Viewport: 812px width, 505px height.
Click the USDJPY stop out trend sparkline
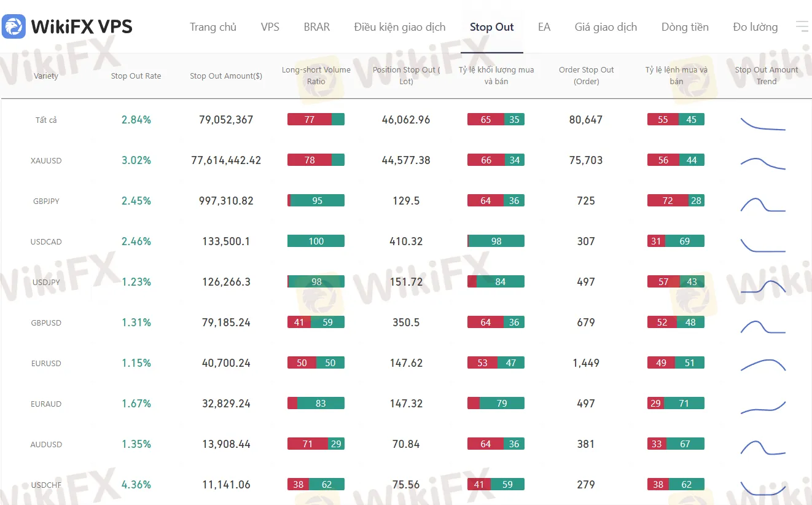(x=763, y=286)
